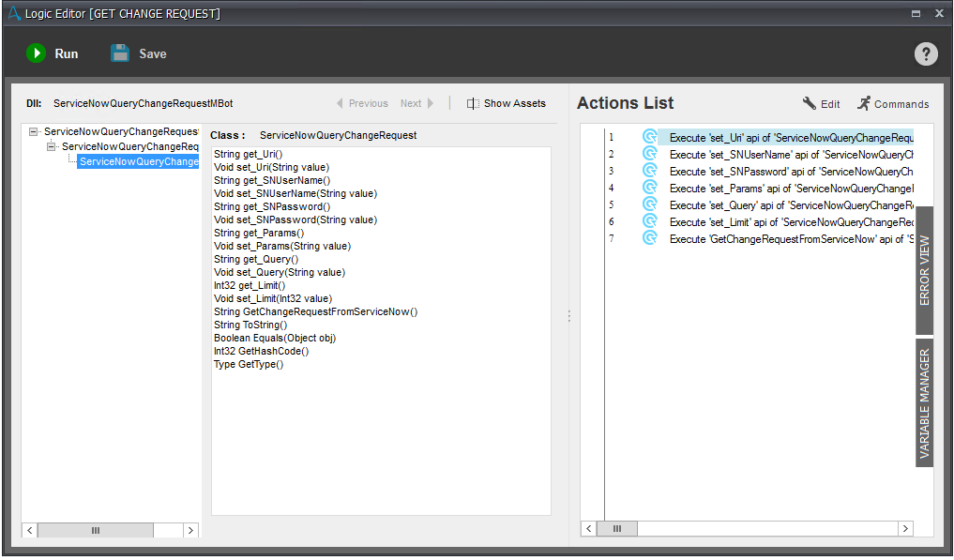Click the Show Assets icon
The image size is (954, 560).
tap(473, 103)
